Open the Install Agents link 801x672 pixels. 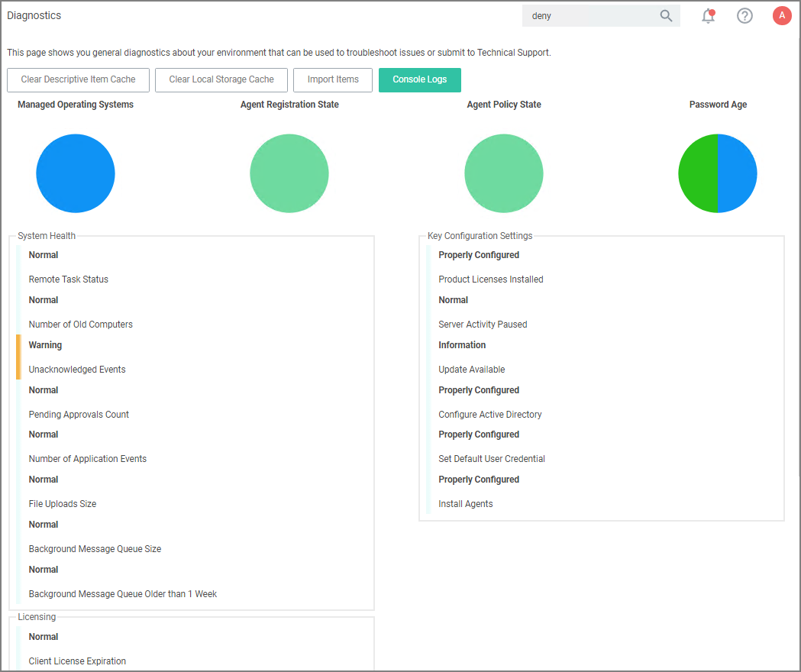click(x=465, y=503)
